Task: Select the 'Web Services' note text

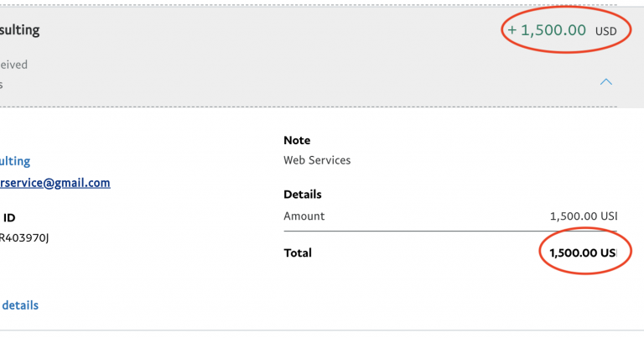Action: click(317, 160)
